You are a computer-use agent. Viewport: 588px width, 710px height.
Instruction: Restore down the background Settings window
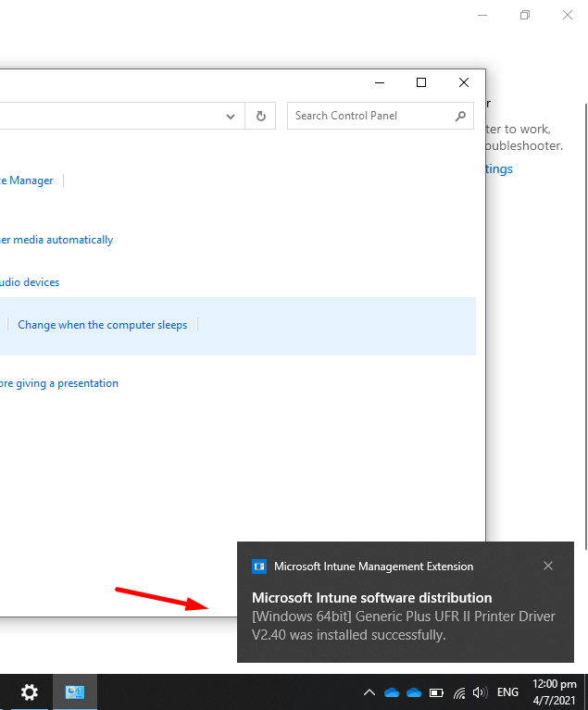pyautogui.click(x=525, y=15)
